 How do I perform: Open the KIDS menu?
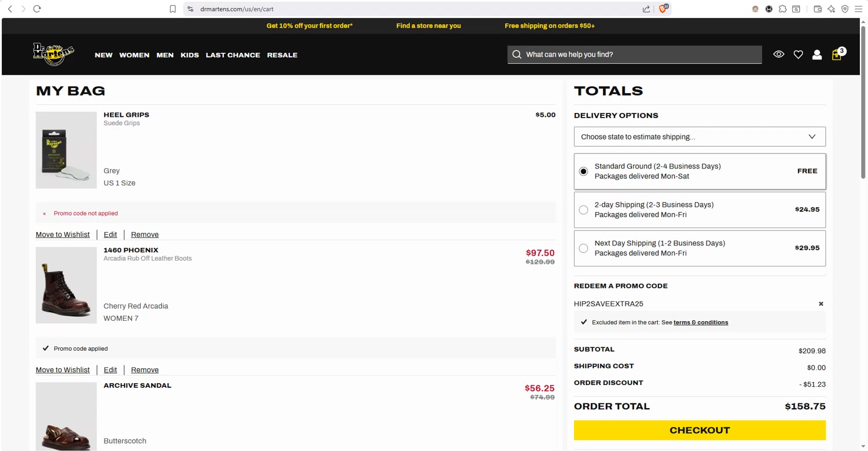point(190,55)
